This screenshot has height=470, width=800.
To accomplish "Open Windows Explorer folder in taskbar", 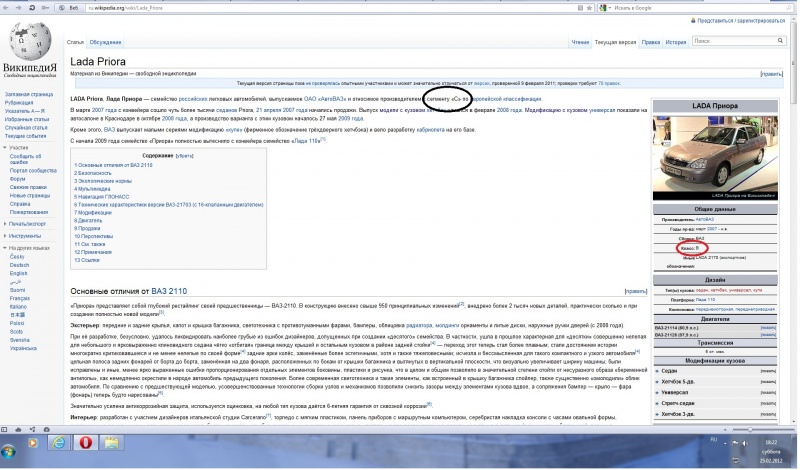I will pos(112,442).
